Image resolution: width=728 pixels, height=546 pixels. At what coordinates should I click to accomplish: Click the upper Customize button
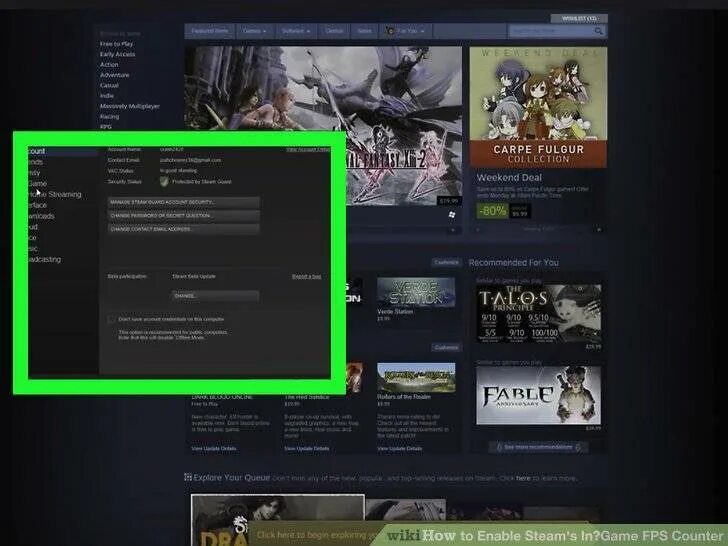446,263
